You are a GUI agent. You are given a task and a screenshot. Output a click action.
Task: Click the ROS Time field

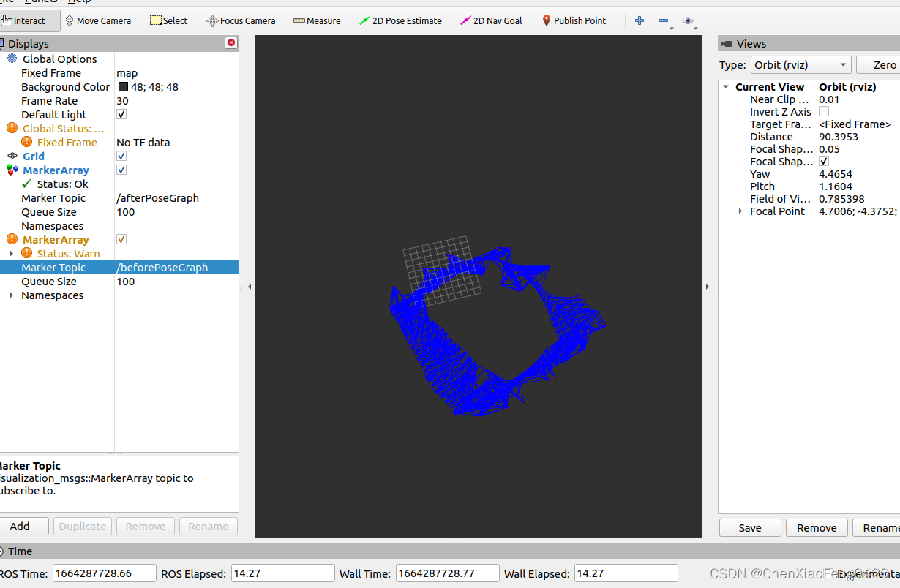105,573
